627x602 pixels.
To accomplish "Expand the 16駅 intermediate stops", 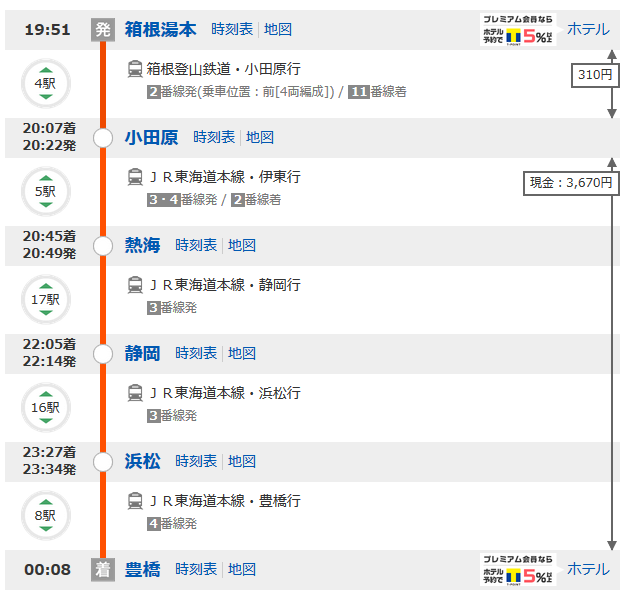I will pyautogui.click(x=45, y=407).
